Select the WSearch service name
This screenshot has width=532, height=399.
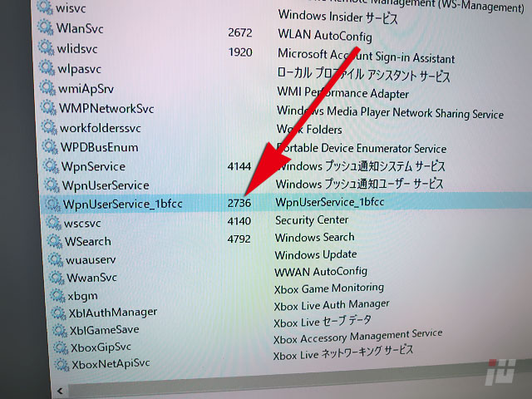tap(88, 241)
